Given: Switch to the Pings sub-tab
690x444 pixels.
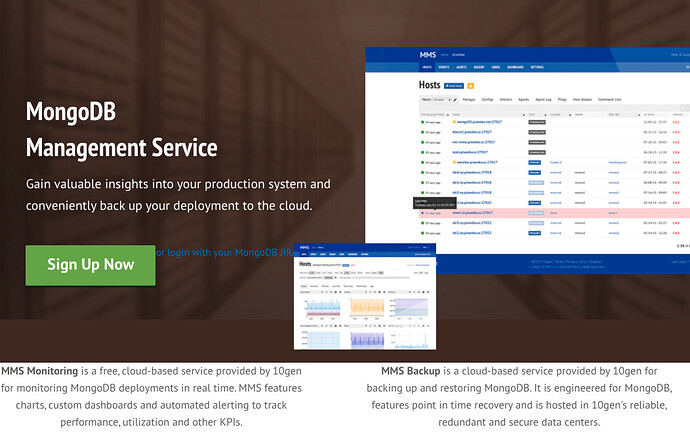Looking at the screenshot, I should coord(562,99).
